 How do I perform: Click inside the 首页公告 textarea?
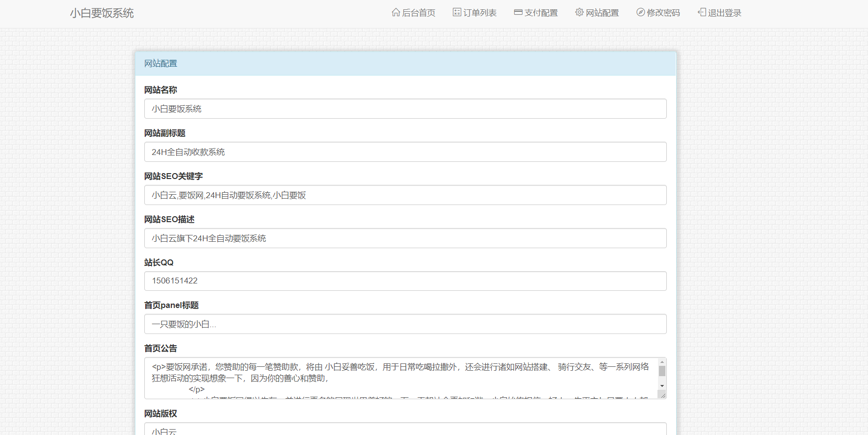tap(400, 378)
